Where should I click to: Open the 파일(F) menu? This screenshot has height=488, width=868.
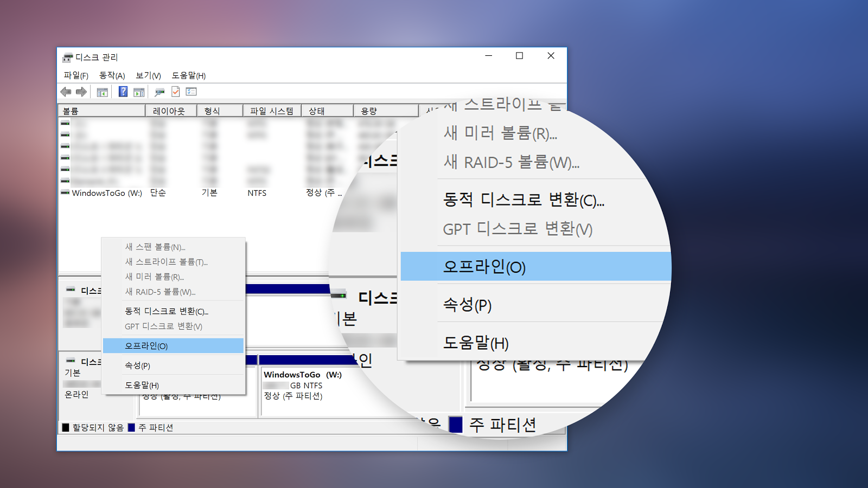(76, 75)
